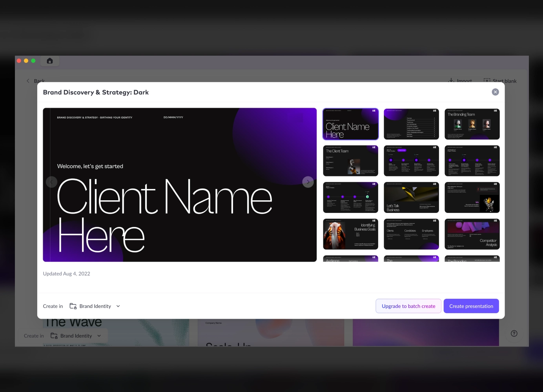
Task: Click the home icon in title bar
Action: [x=50, y=61]
